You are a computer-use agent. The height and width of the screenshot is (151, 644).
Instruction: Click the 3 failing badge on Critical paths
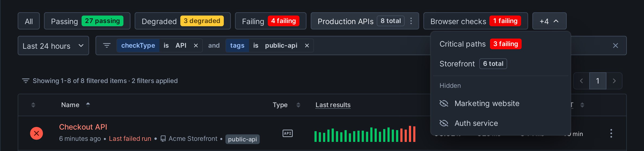pyautogui.click(x=506, y=44)
